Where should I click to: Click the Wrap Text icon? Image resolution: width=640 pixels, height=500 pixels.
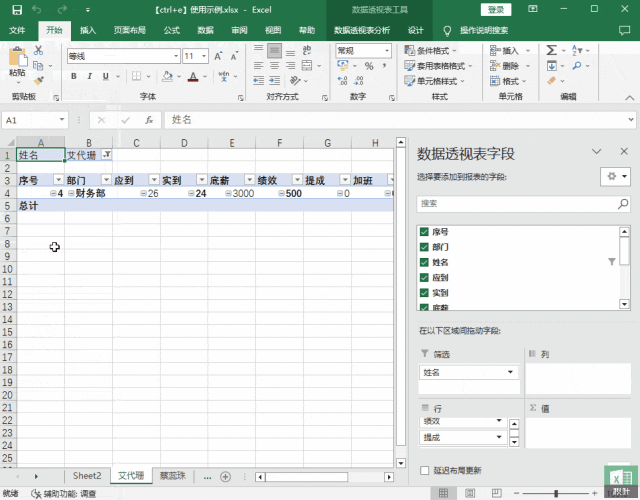[307, 50]
